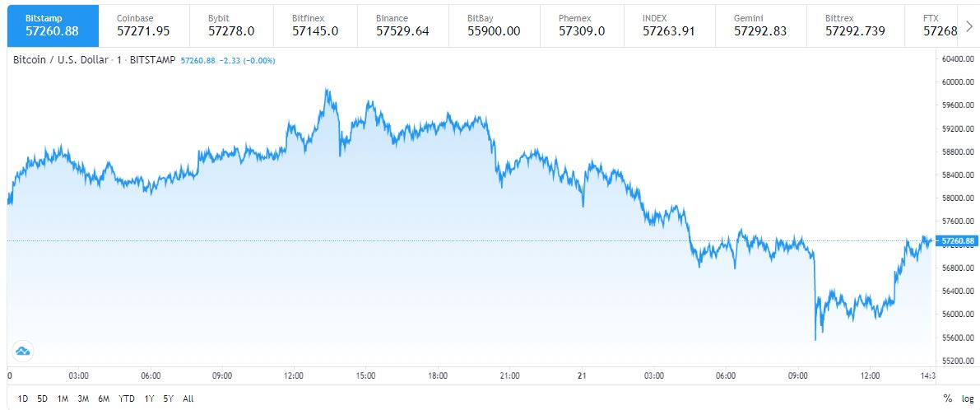The image size is (980, 410).
Task: Toggle the log scale mode
Action: 967,398
